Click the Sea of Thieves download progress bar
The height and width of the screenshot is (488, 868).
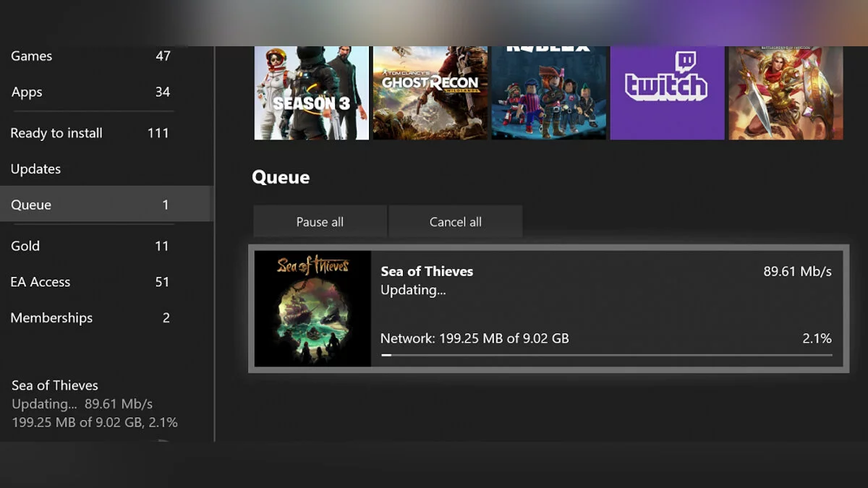point(606,355)
